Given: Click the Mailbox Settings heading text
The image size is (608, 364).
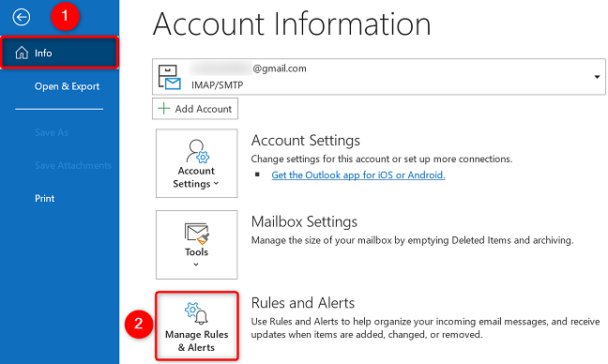Looking at the screenshot, I should tap(304, 221).
